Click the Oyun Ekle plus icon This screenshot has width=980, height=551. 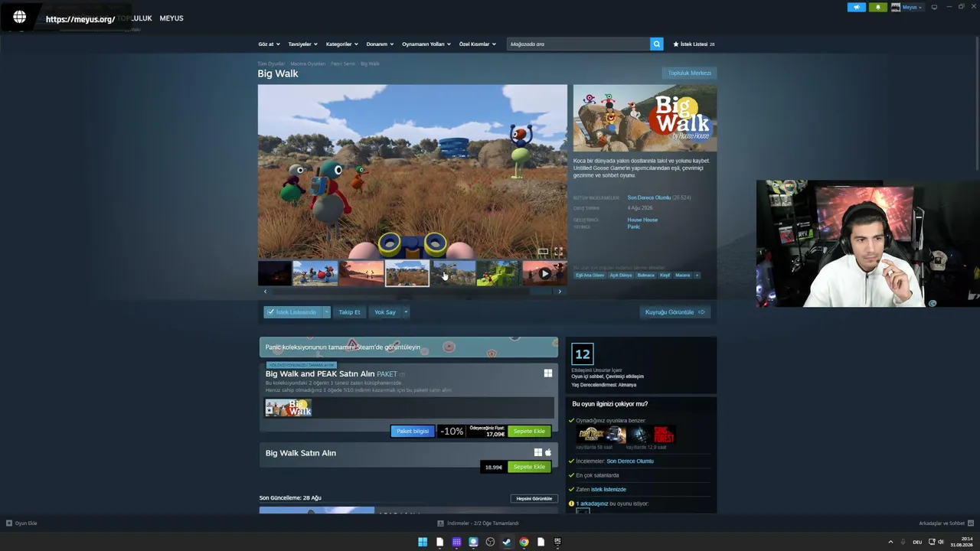9,523
